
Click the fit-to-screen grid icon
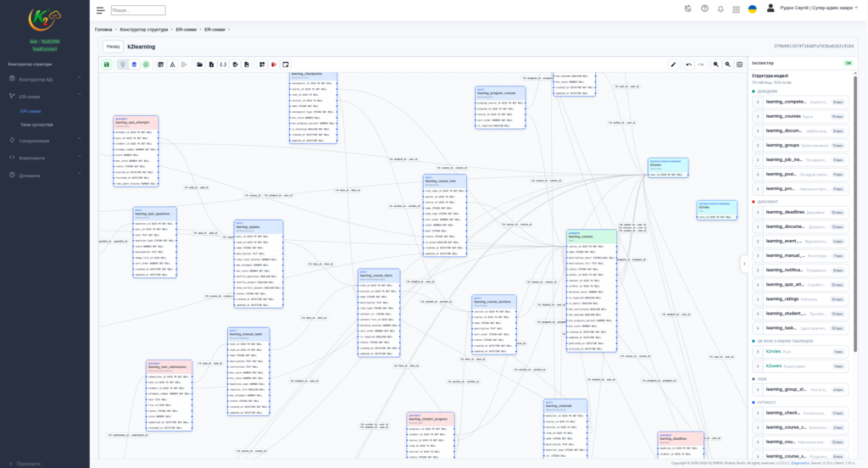(739, 64)
